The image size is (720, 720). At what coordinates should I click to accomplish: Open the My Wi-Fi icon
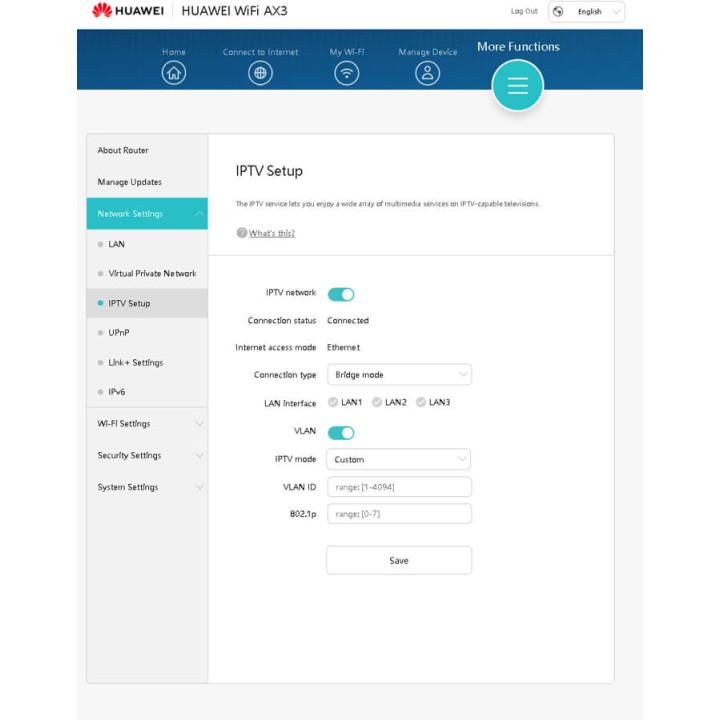(347, 73)
